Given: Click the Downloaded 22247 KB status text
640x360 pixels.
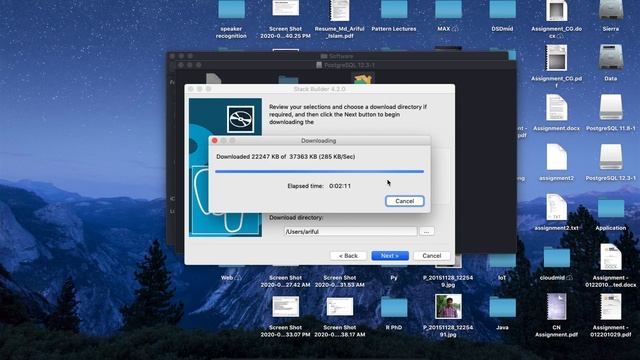Looking at the screenshot, I should coord(285,157).
